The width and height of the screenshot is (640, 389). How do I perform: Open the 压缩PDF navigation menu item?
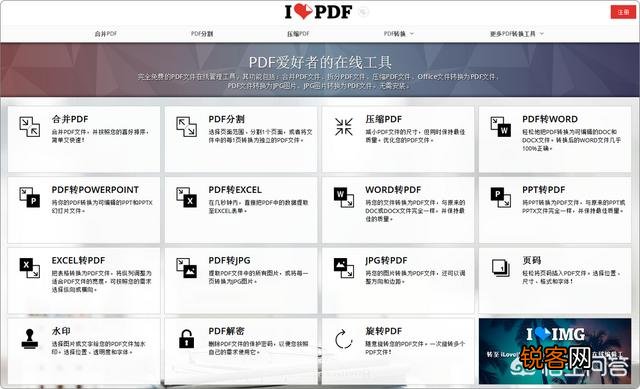point(298,34)
